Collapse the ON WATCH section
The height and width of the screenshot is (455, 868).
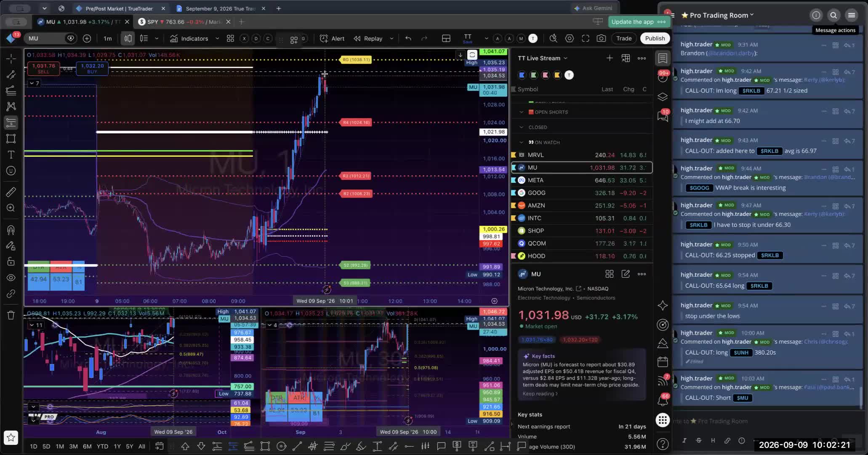[522, 142]
